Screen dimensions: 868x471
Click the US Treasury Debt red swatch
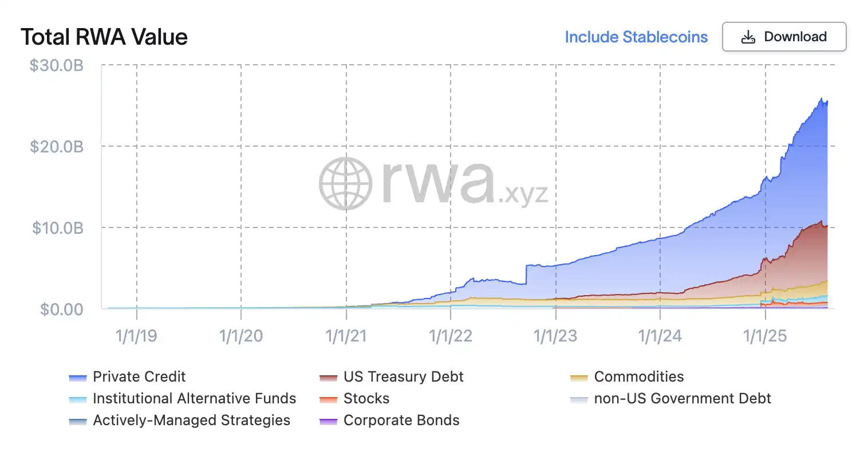[x=328, y=378]
